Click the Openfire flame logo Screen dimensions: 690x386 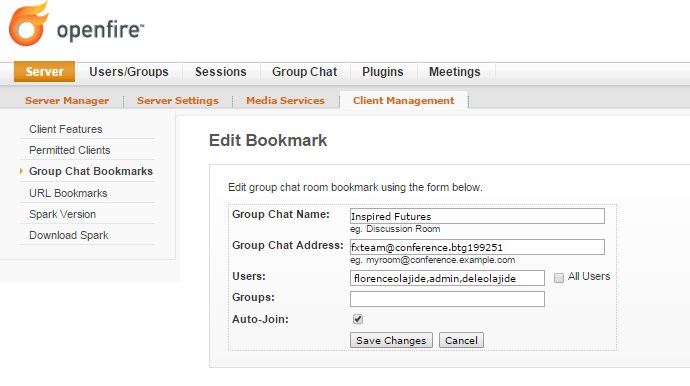pyautogui.click(x=28, y=24)
